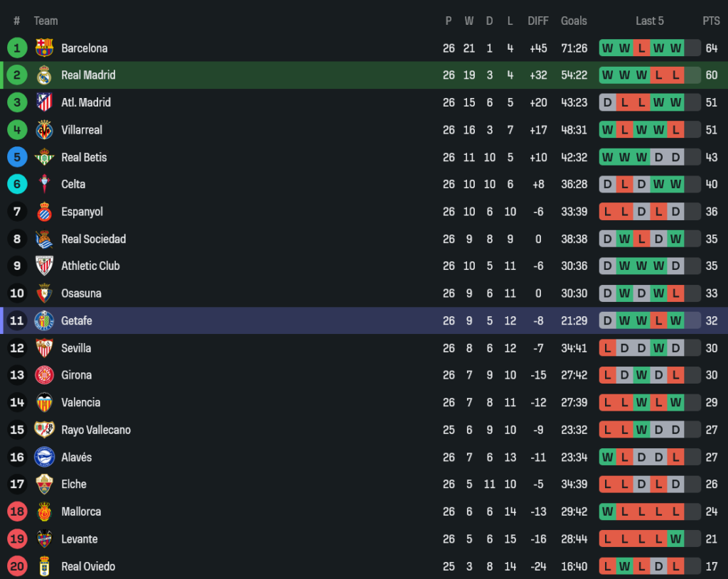Image resolution: width=728 pixels, height=579 pixels.
Task: Click the Real Betis crest
Action: 44,157
